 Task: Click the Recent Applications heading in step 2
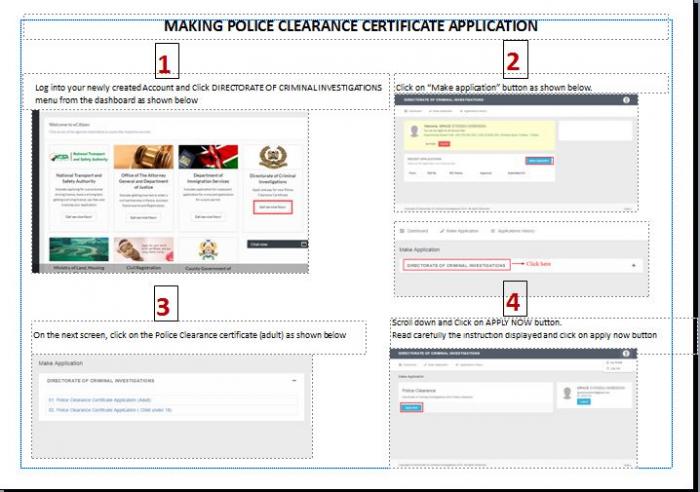pos(424,158)
